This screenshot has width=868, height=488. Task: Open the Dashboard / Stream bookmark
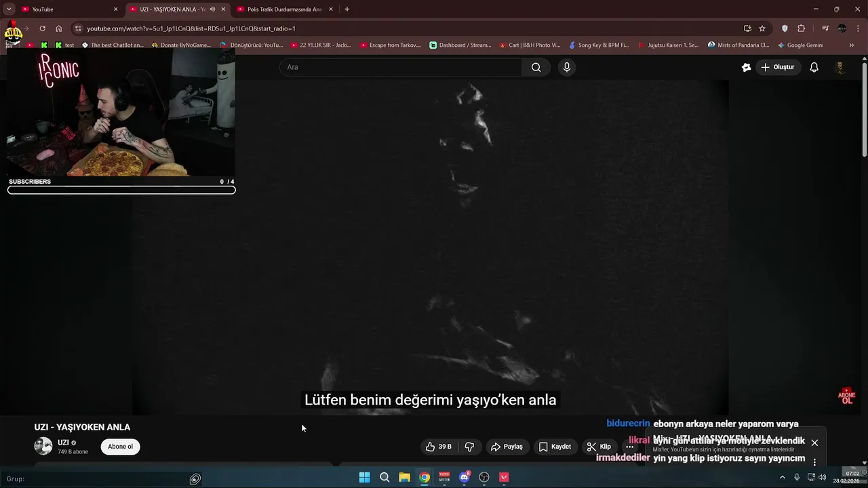click(460, 45)
